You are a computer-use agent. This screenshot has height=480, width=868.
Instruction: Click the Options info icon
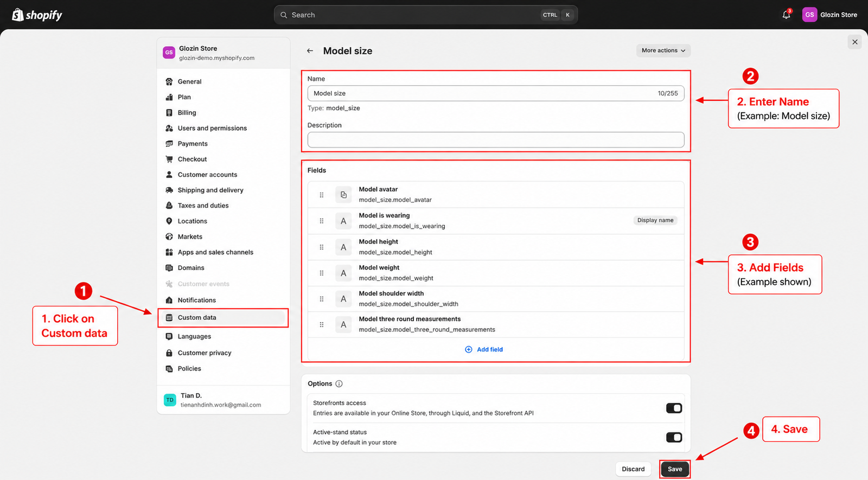point(339,383)
